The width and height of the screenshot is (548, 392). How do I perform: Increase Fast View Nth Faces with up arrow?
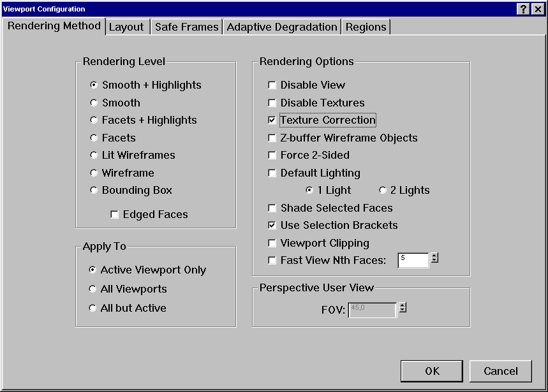click(x=434, y=256)
